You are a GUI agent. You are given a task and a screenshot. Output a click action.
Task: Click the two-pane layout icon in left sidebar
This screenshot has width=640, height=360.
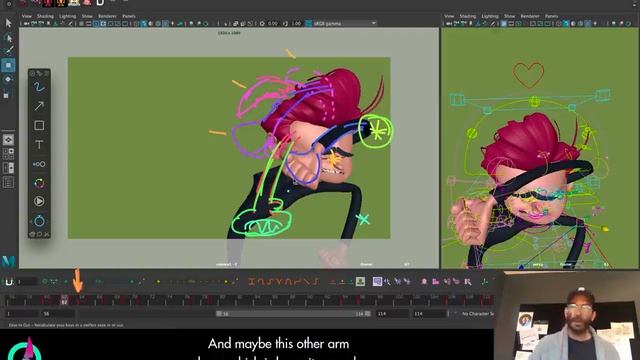pyautogui.click(x=8, y=168)
